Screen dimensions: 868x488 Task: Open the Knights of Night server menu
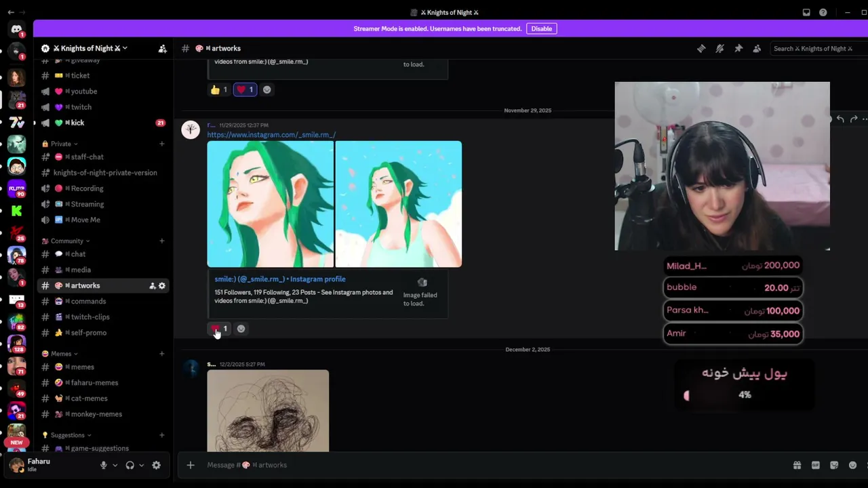click(90, 49)
